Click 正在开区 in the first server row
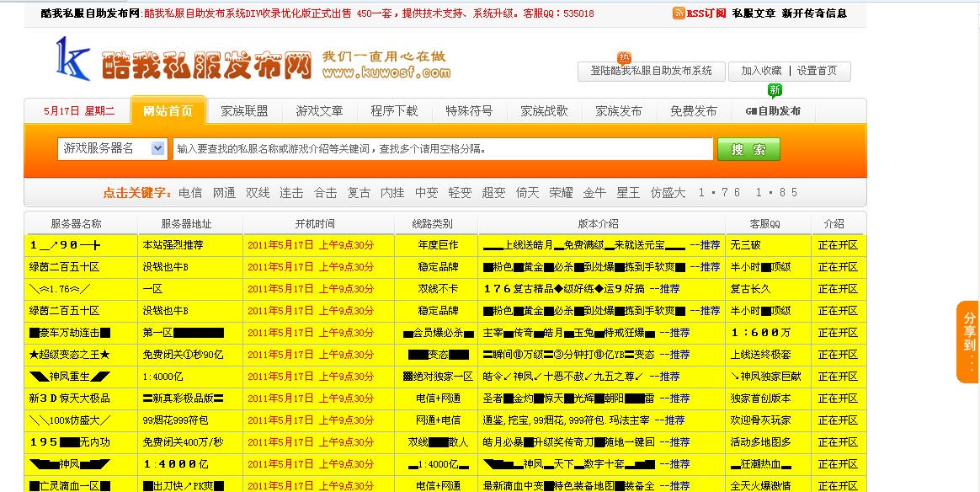This screenshot has height=492, width=980. [x=838, y=244]
